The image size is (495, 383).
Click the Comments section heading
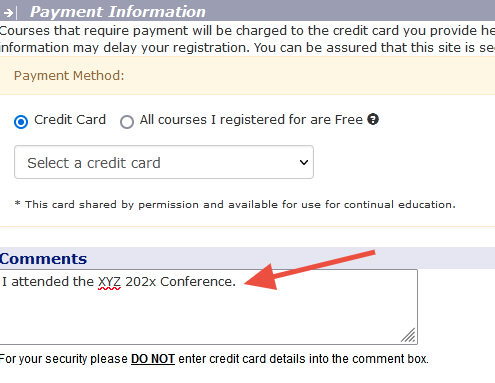tap(43, 259)
